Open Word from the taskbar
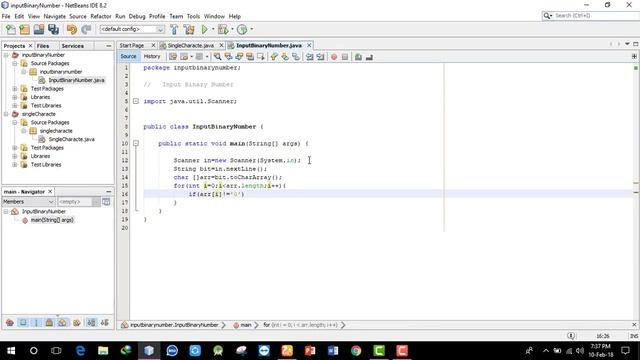640x360 pixels. click(x=333, y=351)
